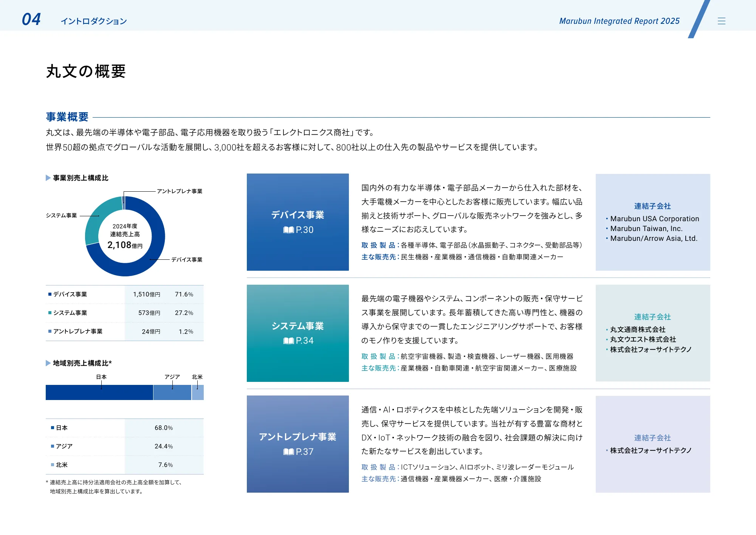
Task: Click the triangle icon before 地域別売上構成比
Action: pos(48,363)
